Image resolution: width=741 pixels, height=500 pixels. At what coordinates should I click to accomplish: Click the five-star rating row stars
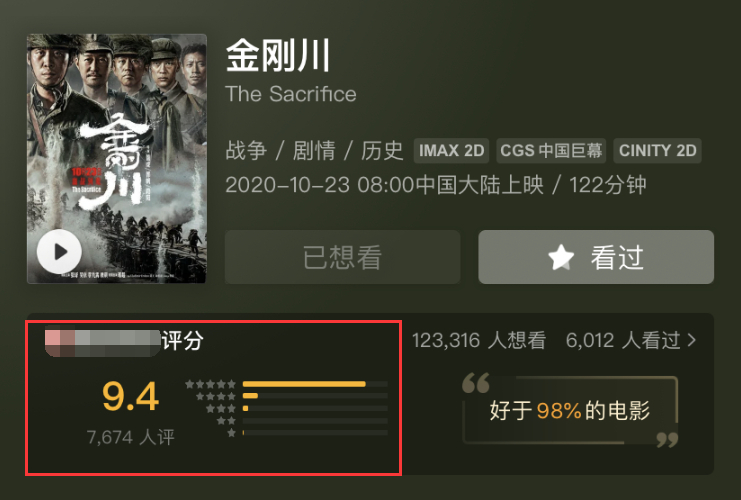tap(211, 384)
